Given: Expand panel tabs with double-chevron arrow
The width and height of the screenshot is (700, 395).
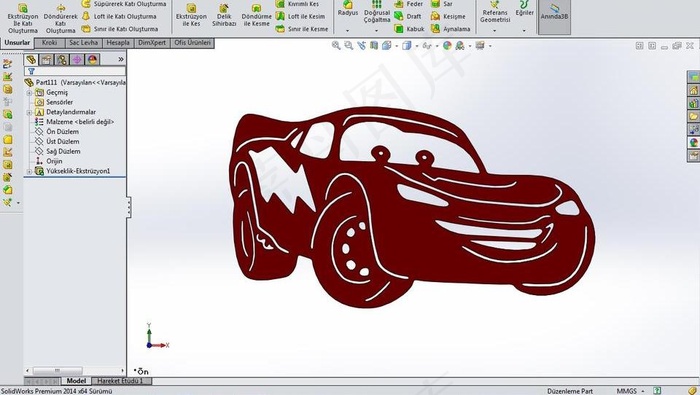Looking at the screenshot, I should pyautogui.click(x=121, y=59).
